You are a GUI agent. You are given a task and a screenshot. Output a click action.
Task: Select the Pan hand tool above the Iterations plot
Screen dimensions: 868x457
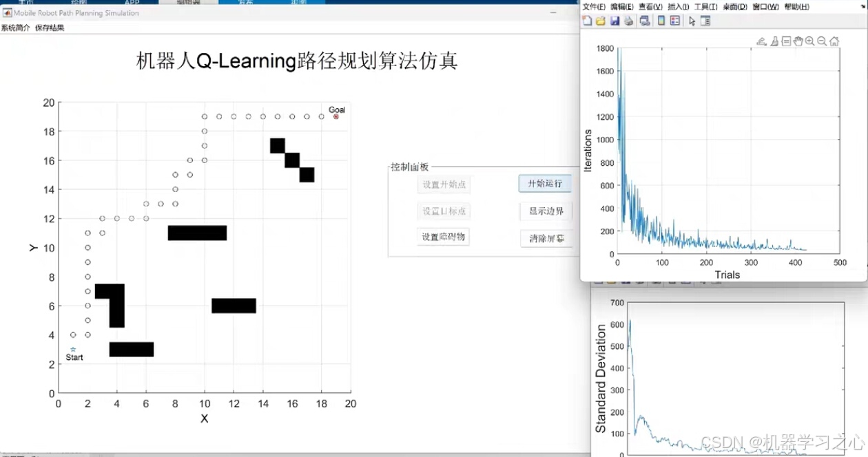(x=798, y=41)
